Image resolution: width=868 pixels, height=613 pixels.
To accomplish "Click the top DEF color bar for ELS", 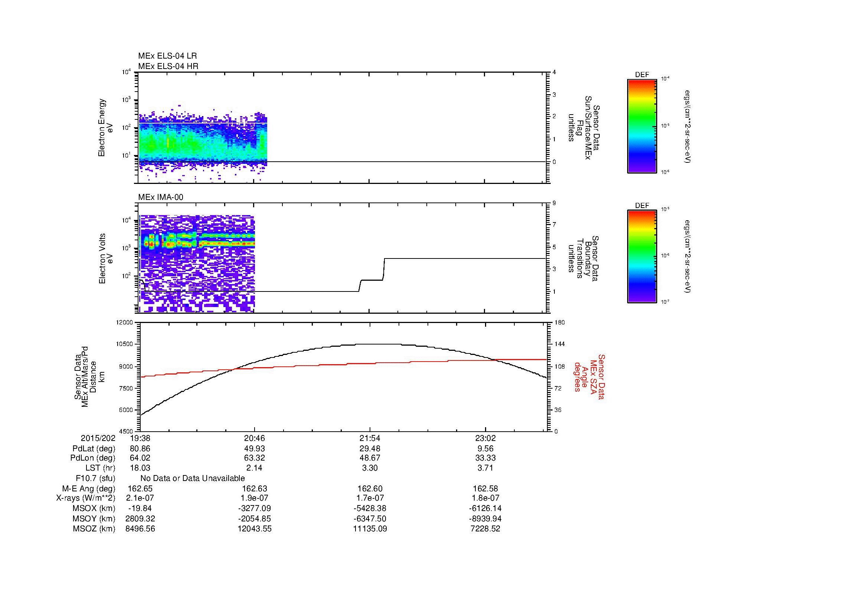I will [642, 126].
